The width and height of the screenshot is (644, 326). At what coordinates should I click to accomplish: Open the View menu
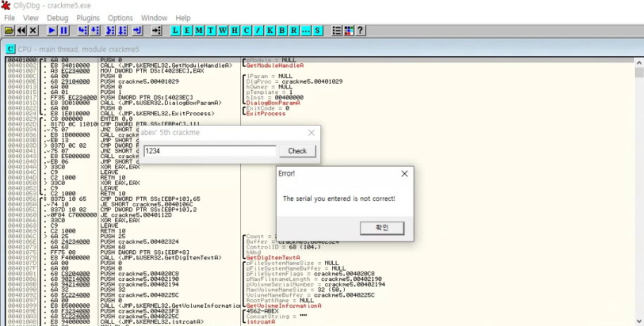tap(31, 18)
